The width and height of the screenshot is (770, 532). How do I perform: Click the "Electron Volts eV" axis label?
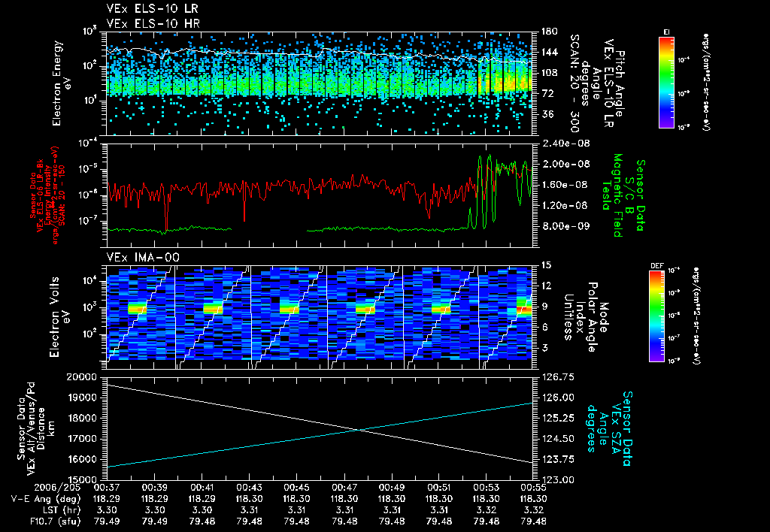click(59, 316)
